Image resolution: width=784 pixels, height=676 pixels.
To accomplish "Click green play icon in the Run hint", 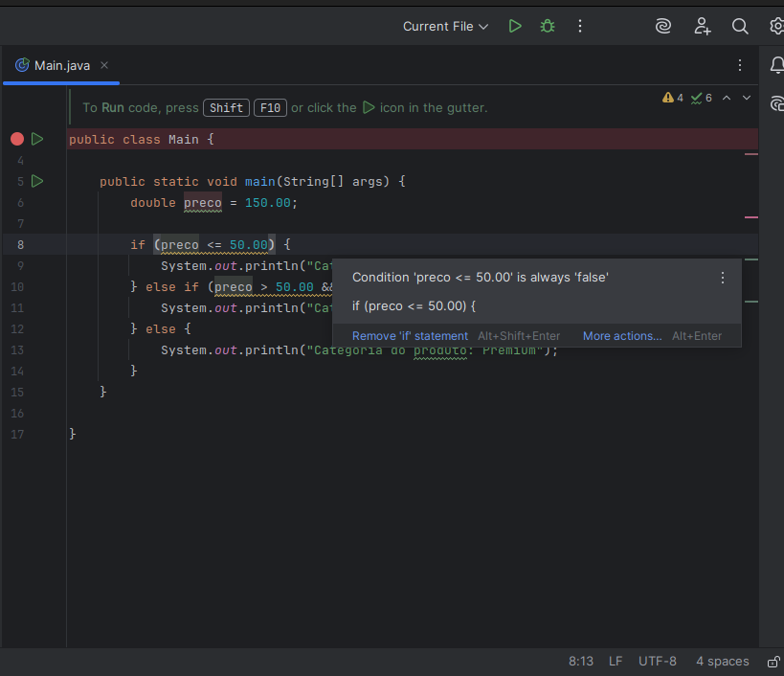I will (369, 107).
